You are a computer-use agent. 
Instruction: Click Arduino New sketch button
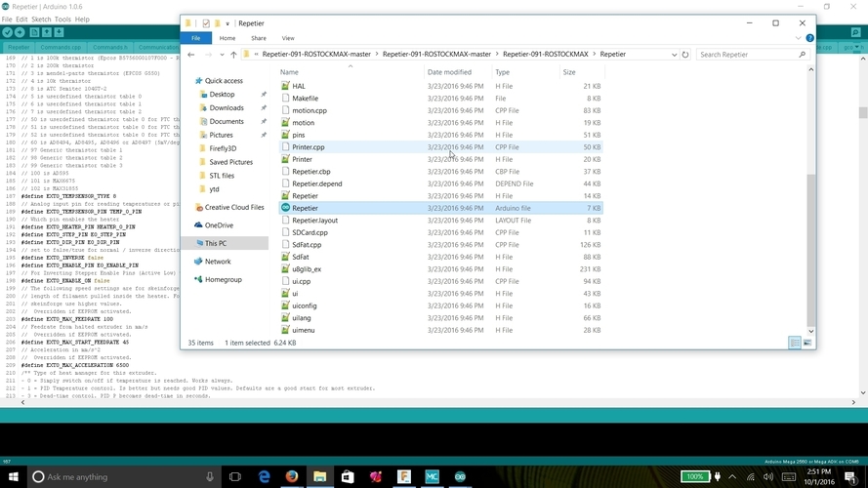[x=34, y=32]
